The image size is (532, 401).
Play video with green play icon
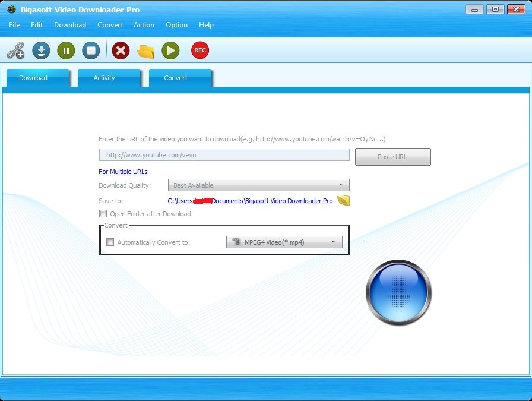click(x=170, y=50)
